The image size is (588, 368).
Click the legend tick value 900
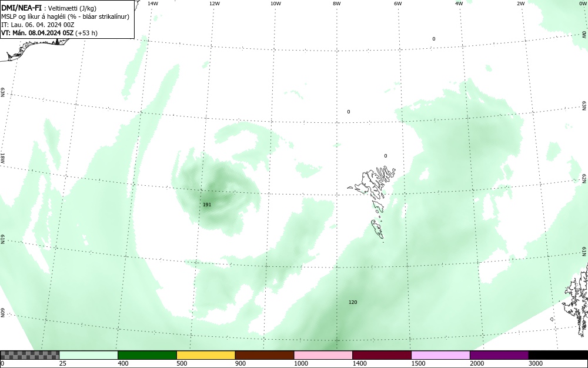point(240,363)
